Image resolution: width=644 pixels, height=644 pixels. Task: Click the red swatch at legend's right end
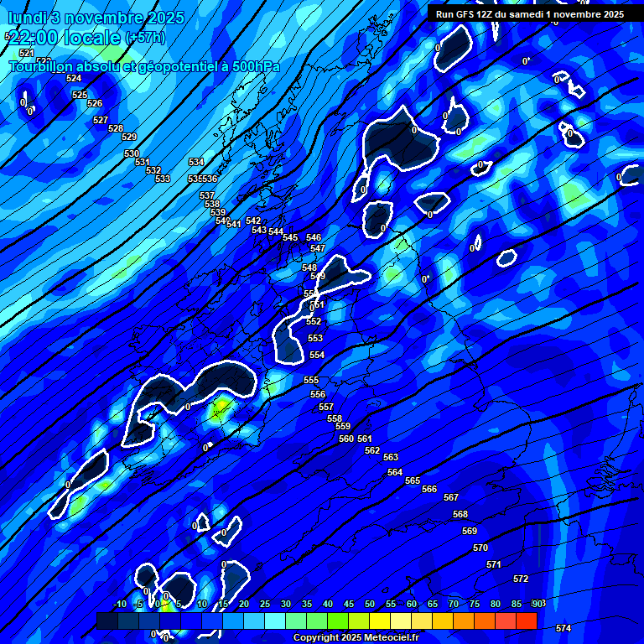527,621
